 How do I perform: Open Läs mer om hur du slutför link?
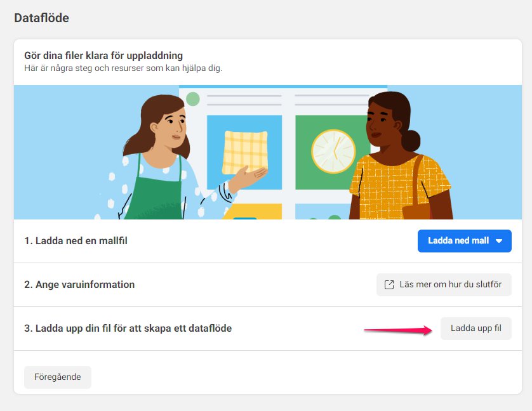point(444,285)
